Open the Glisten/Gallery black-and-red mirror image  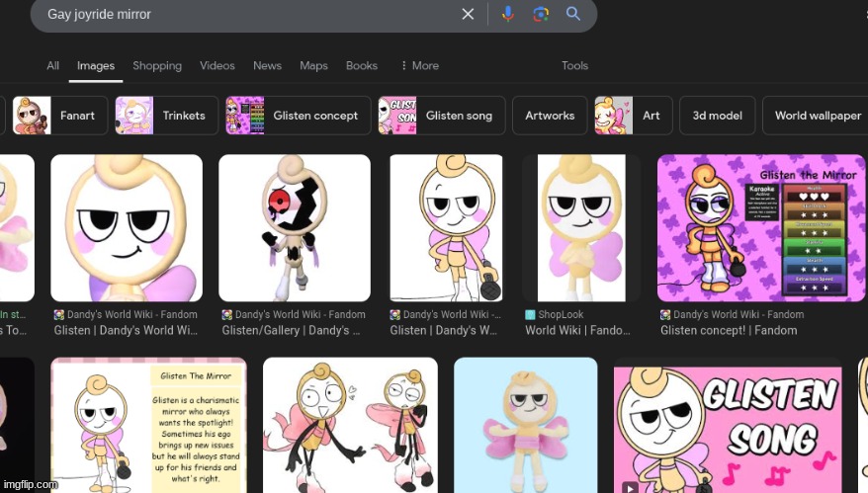point(295,227)
